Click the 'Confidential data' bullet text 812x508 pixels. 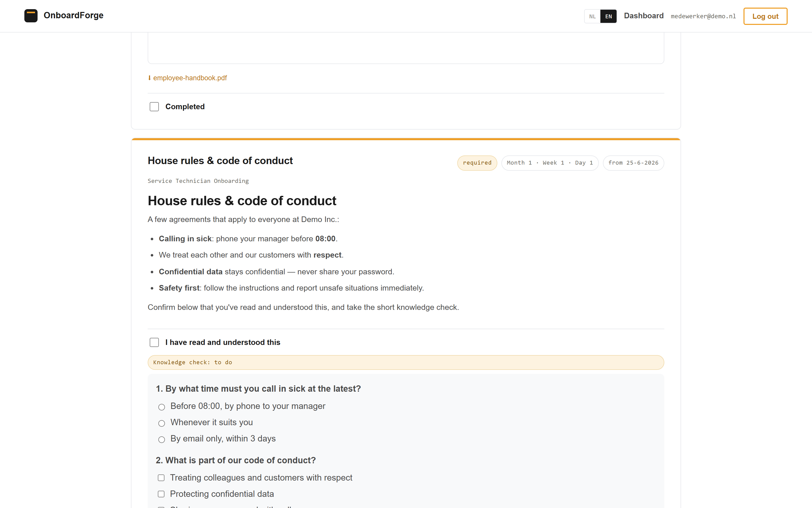click(x=277, y=272)
